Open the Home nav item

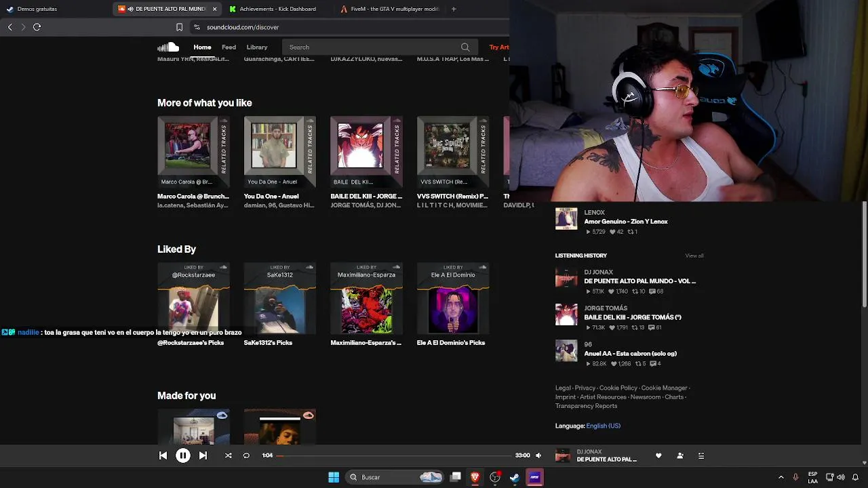(x=202, y=47)
